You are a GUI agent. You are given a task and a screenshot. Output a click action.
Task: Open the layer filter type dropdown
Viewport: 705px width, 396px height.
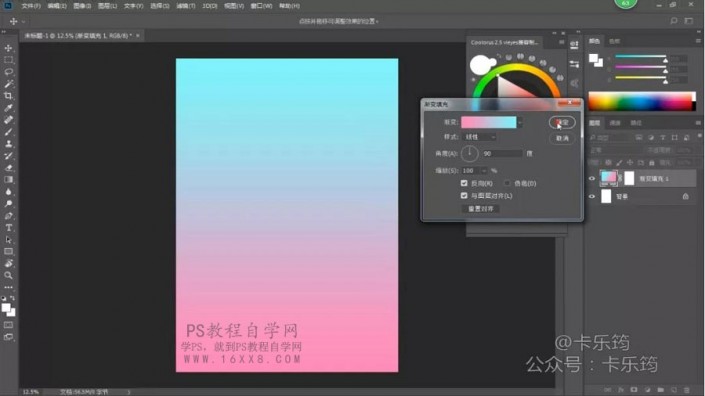[609, 138]
